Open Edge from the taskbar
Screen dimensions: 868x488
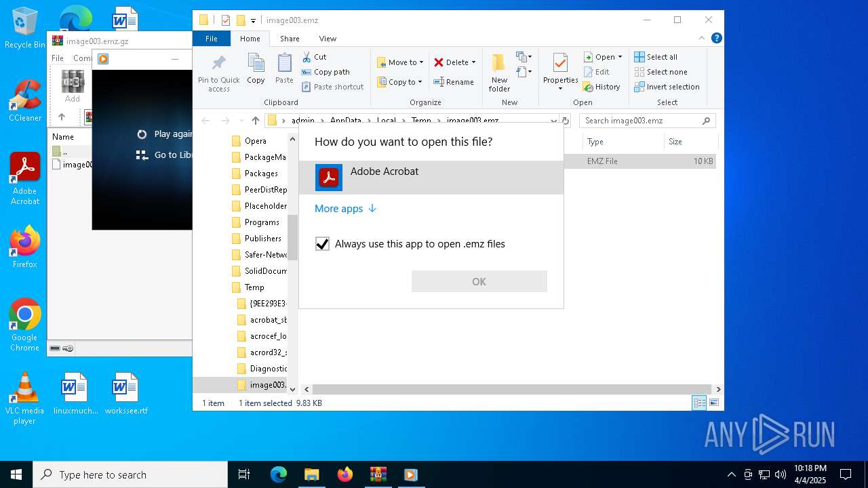(x=279, y=474)
